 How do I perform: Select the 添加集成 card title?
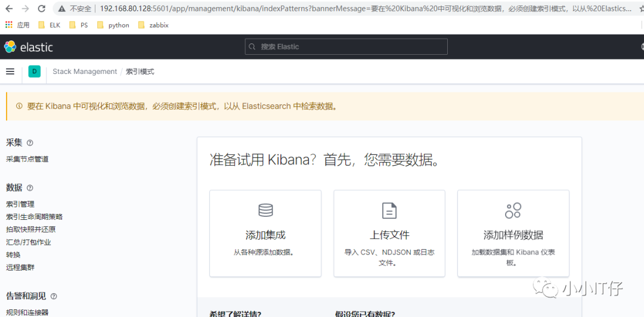[x=265, y=235]
